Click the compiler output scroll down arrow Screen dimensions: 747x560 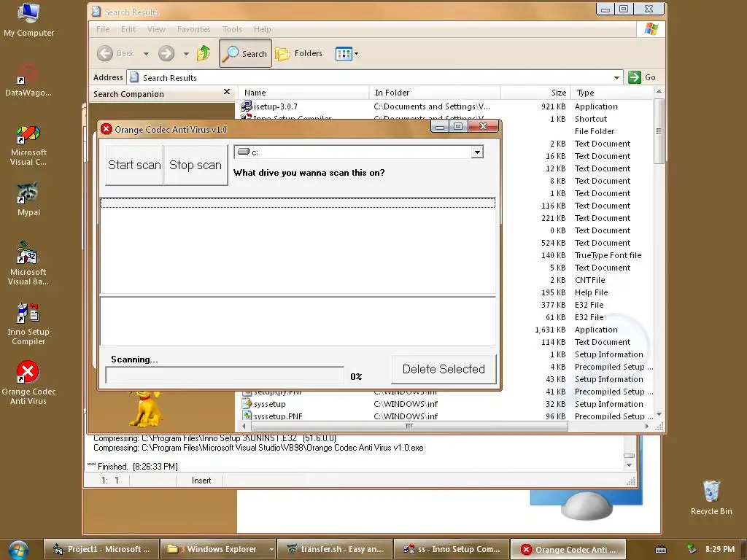(x=629, y=465)
